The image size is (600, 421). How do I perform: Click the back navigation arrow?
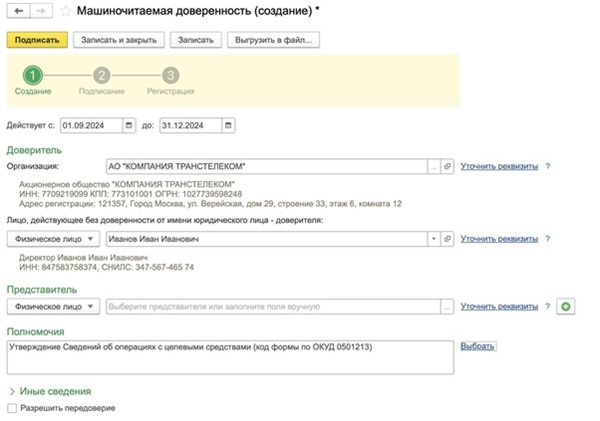tap(19, 11)
